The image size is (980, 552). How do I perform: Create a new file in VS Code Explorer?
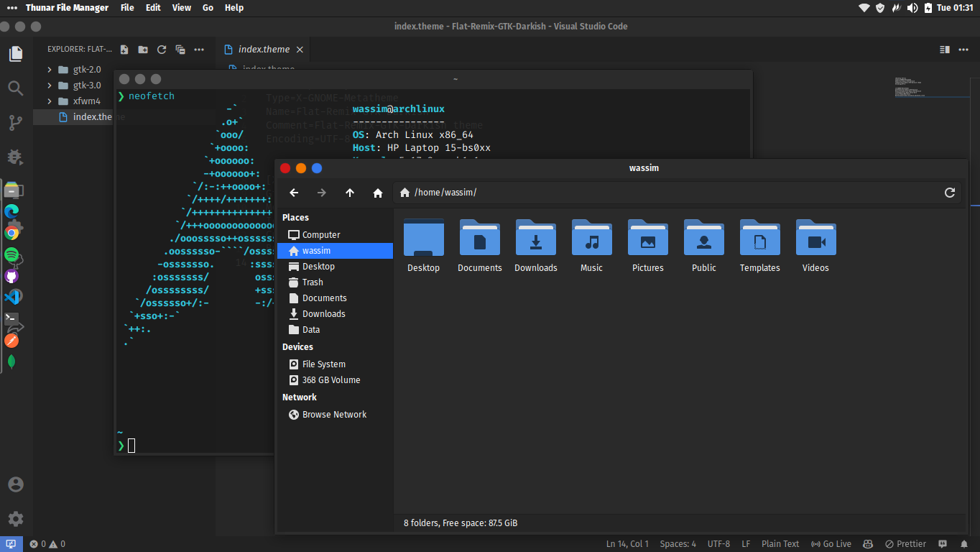point(124,50)
